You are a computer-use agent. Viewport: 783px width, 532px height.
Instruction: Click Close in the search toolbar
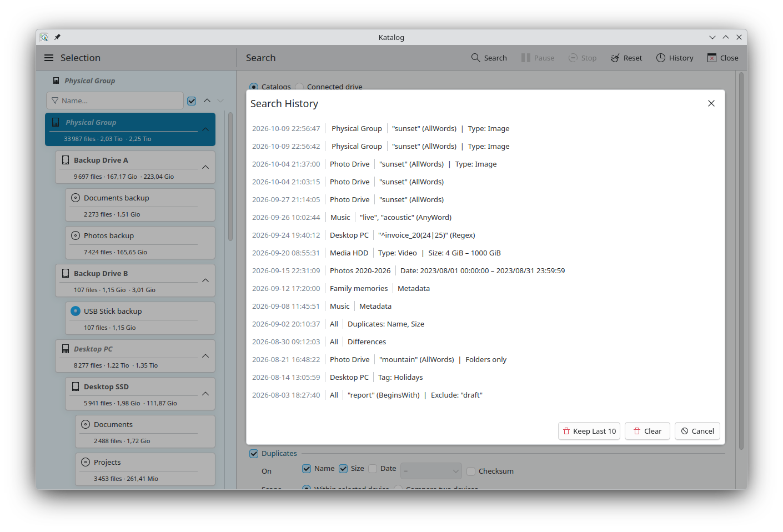coord(722,58)
